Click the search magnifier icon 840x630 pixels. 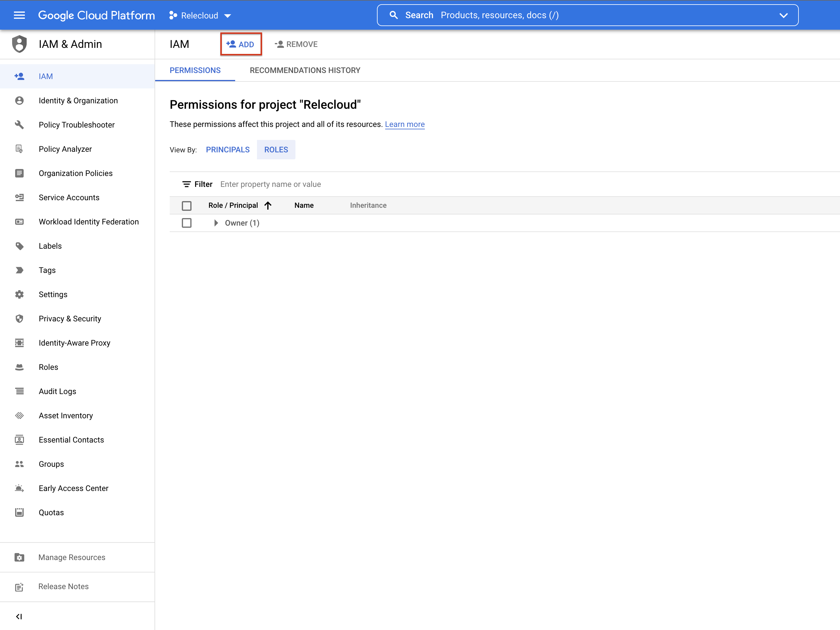394,15
